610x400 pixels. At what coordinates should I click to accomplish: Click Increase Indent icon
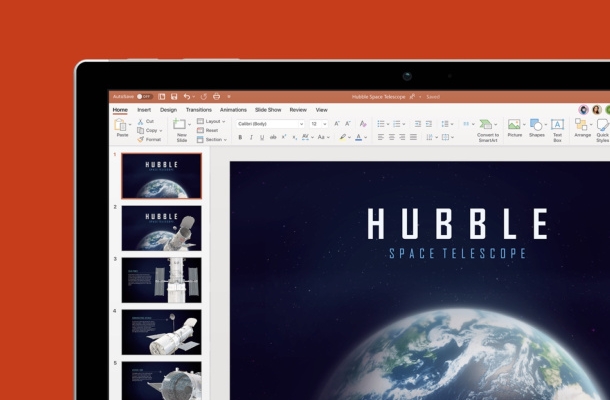tap(429, 124)
